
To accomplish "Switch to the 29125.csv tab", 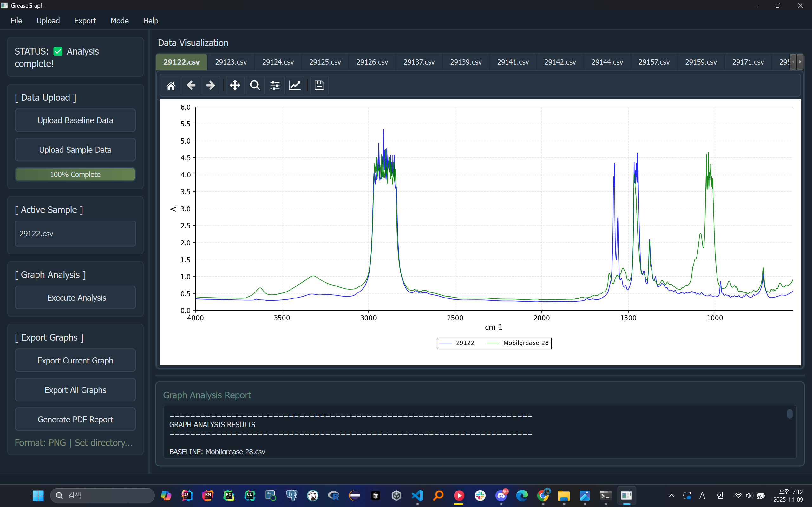I will click(x=325, y=62).
